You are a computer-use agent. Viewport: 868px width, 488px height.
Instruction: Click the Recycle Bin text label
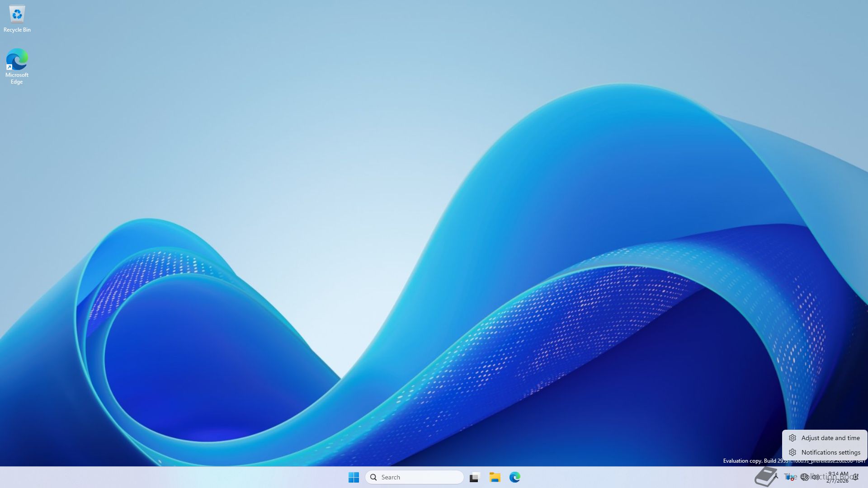17,30
